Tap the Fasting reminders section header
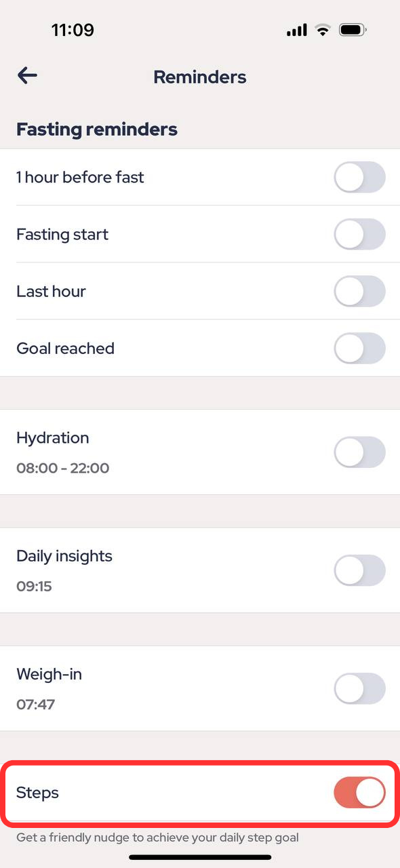The height and width of the screenshot is (868, 400). pyautogui.click(x=97, y=129)
